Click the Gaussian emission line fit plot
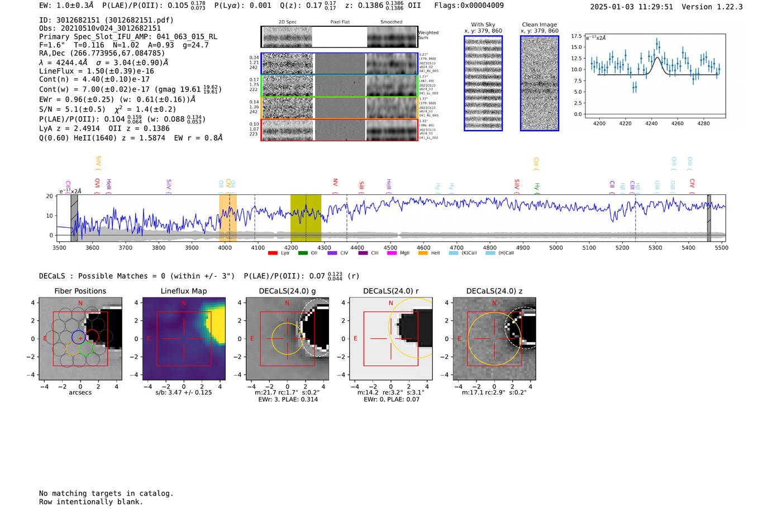The image size is (782, 532). 655,75
